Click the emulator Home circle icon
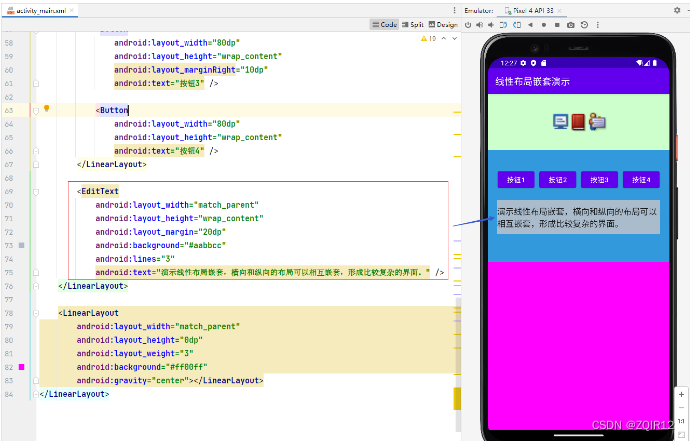Screen dimensions: 690x441 coord(544,25)
